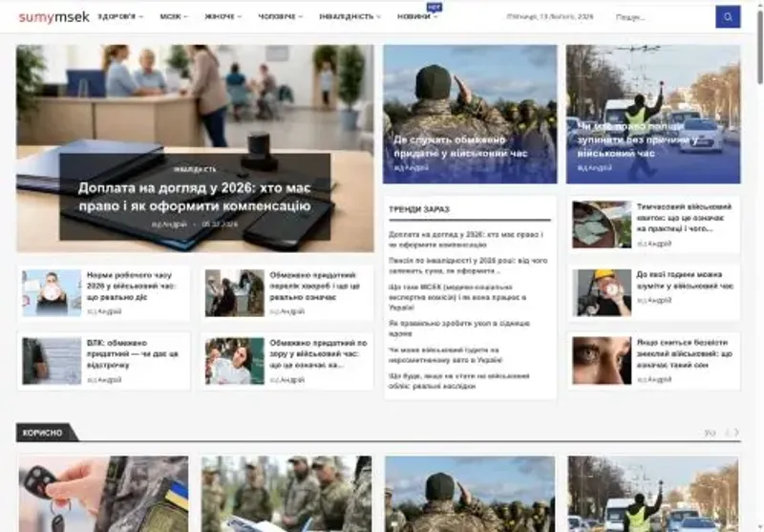This screenshot has width=764, height=532.
Task: Click thumbnail of worker holding alarm clock
Action: [602, 293]
